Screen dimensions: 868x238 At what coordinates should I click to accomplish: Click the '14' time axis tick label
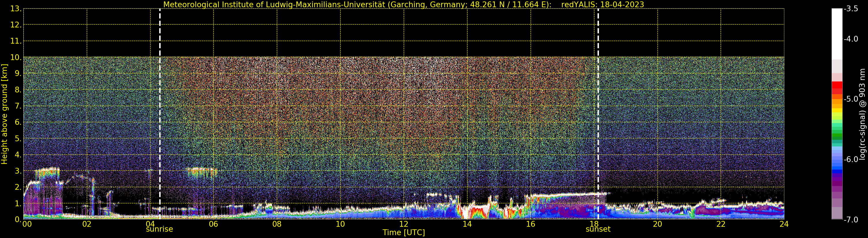467,224
